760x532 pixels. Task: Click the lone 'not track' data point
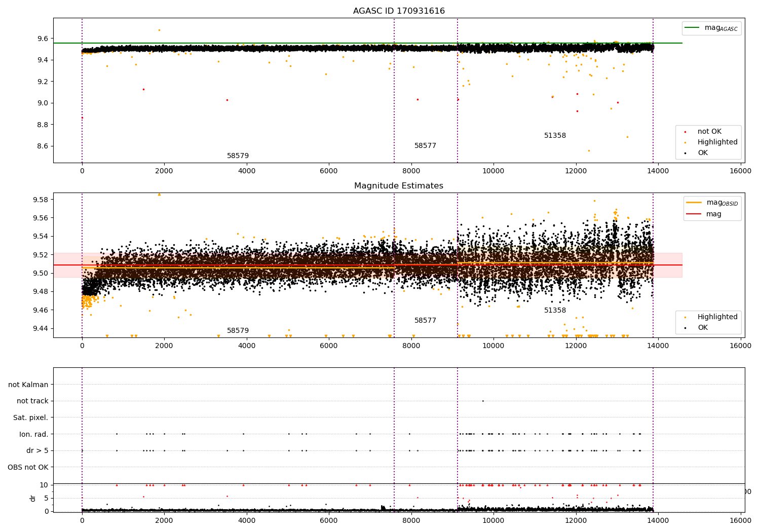tap(483, 401)
